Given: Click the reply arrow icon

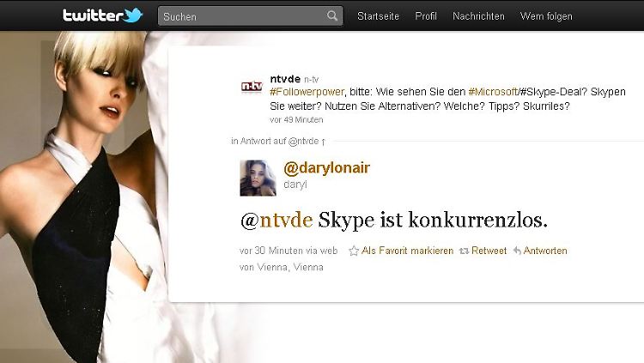Looking at the screenshot, I should pos(517,251).
